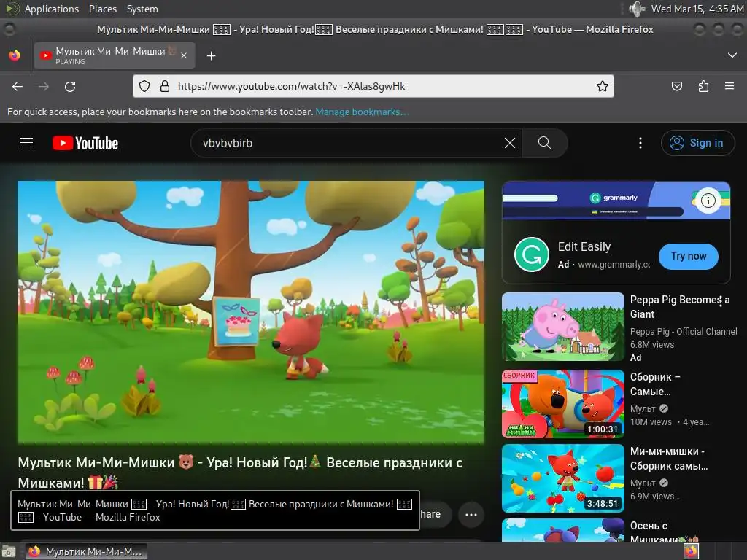Click the video player to pause
Screen dimensions: 747x560
point(251,312)
